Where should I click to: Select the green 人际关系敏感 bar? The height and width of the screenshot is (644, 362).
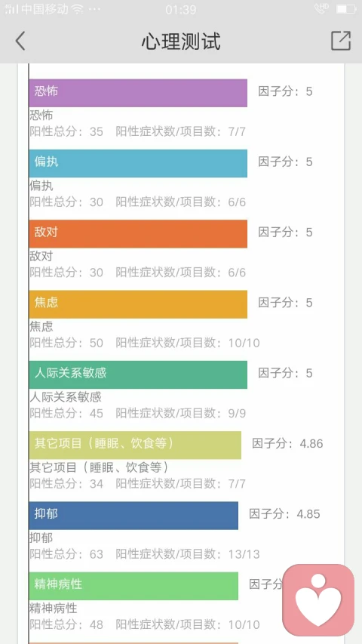tap(138, 374)
